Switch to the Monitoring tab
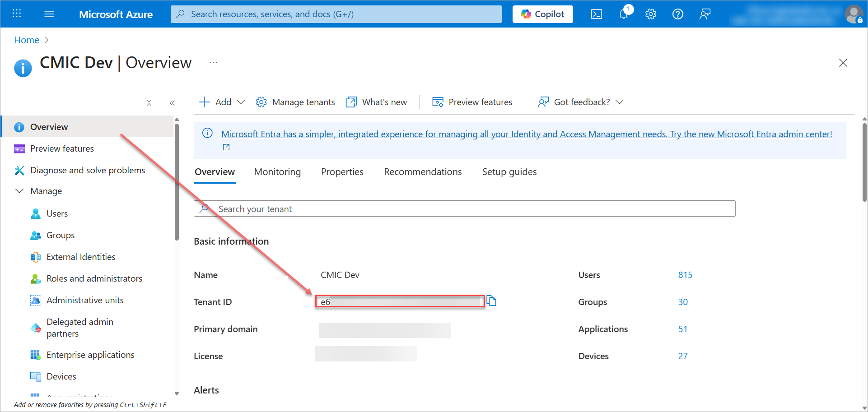Viewport: 868px width, 412px height. click(x=277, y=172)
